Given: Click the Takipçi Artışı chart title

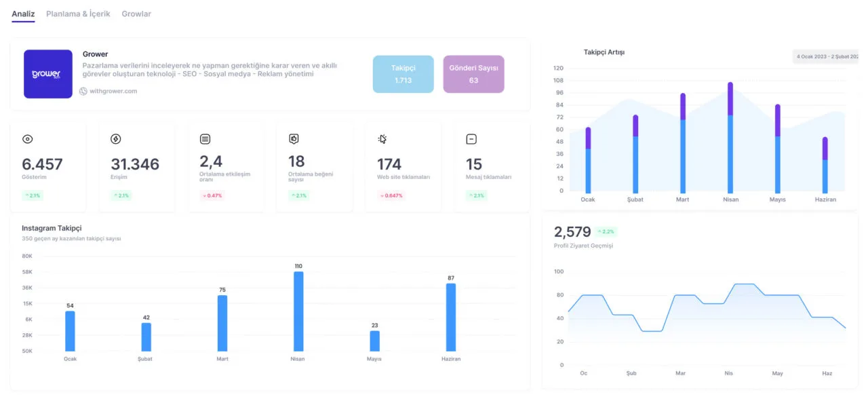Looking at the screenshot, I should pos(604,52).
